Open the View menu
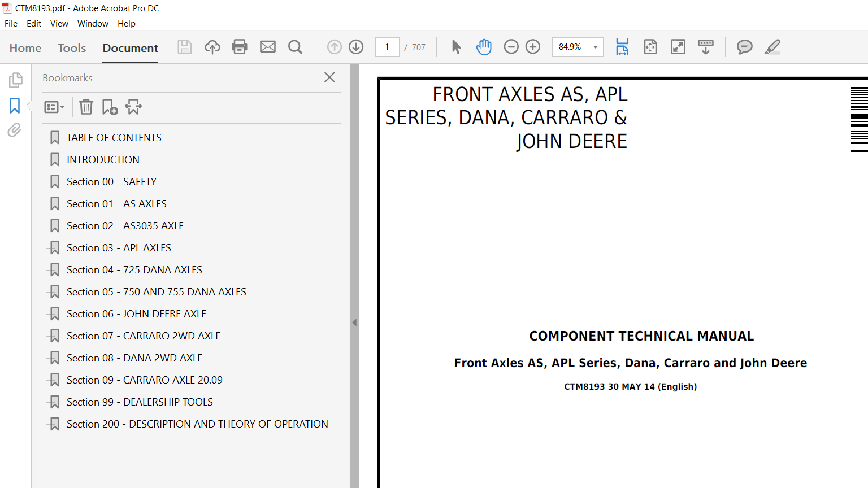Screen dimensions: 868x488 tap(59, 24)
